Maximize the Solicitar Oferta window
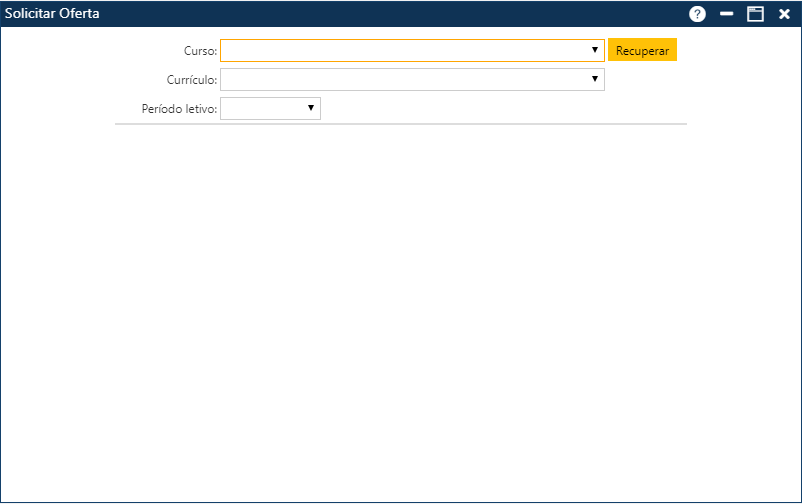 pos(756,14)
